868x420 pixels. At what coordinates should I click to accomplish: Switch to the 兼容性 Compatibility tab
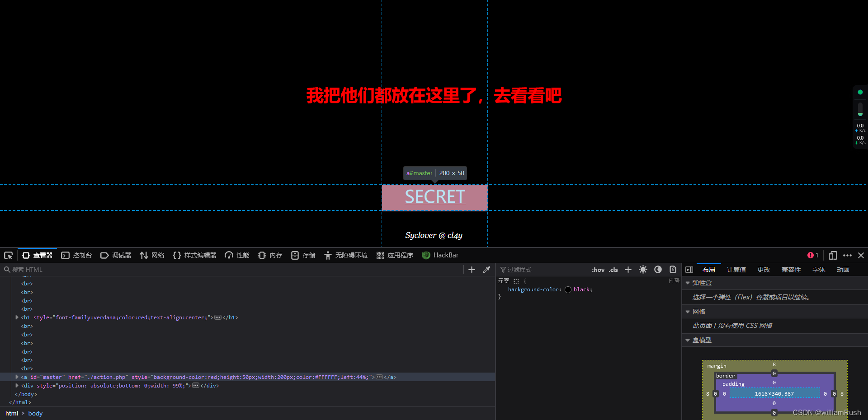(x=791, y=270)
